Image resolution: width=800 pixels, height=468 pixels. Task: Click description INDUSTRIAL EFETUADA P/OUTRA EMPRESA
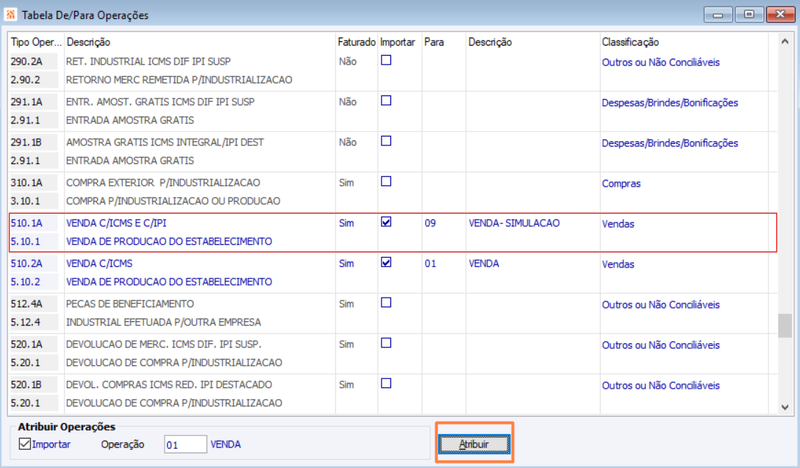[x=163, y=322]
